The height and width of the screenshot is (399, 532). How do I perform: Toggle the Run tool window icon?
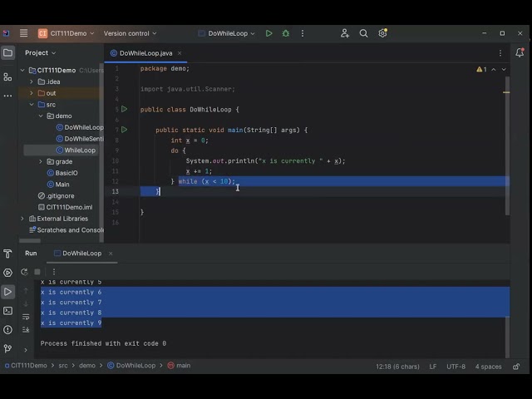click(x=7, y=292)
